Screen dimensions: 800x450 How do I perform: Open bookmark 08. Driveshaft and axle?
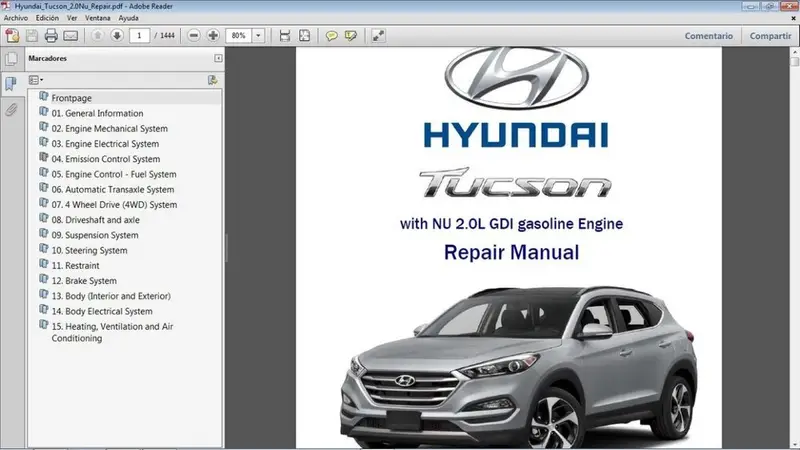(x=95, y=220)
